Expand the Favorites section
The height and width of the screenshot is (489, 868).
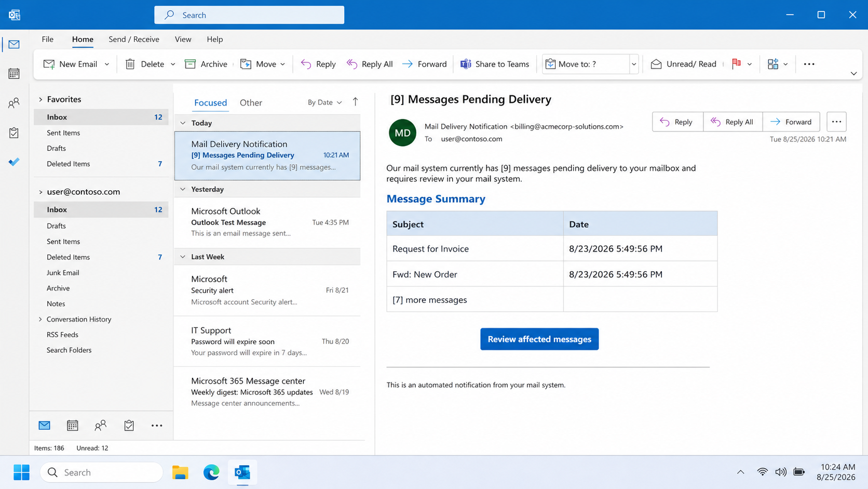pos(40,99)
